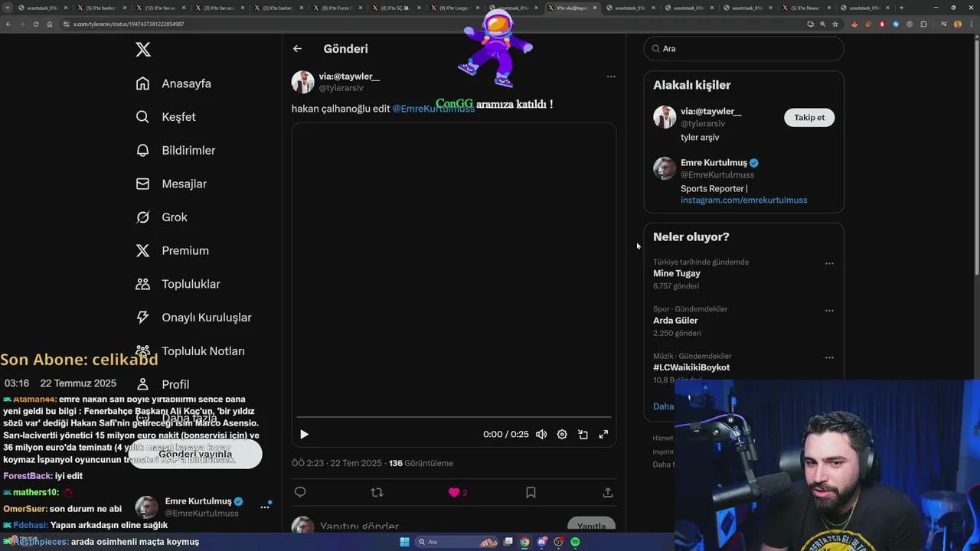980x551 pixels.
Task: Click Takip et to follow via:@taywler_
Action: 809,117
